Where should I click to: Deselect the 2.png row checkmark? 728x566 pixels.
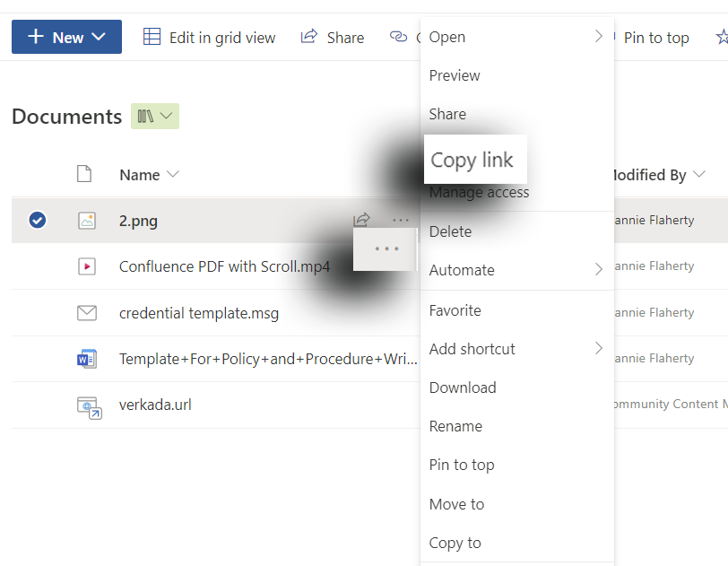38,220
